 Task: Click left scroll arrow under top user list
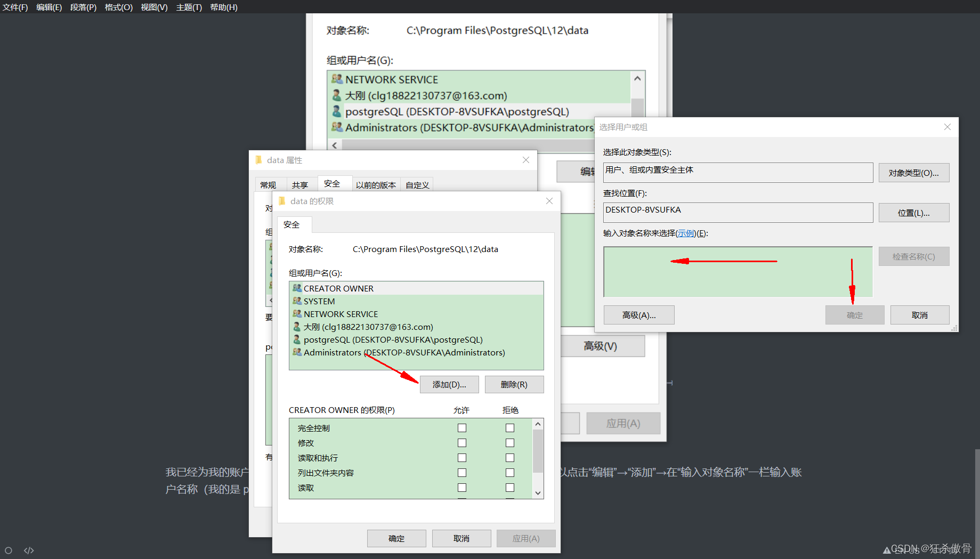click(335, 145)
